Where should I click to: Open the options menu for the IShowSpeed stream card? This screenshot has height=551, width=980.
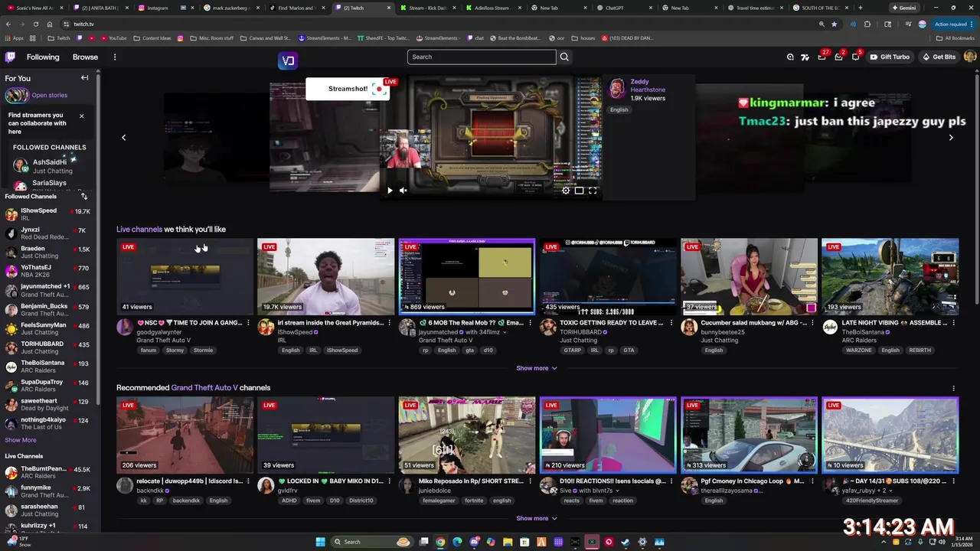pos(389,323)
